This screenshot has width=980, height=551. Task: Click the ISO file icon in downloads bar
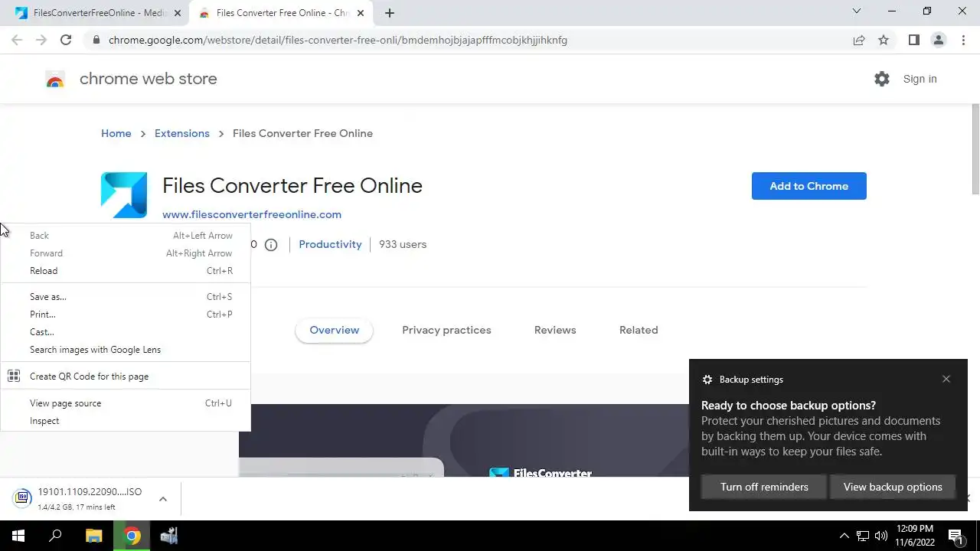point(22,498)
